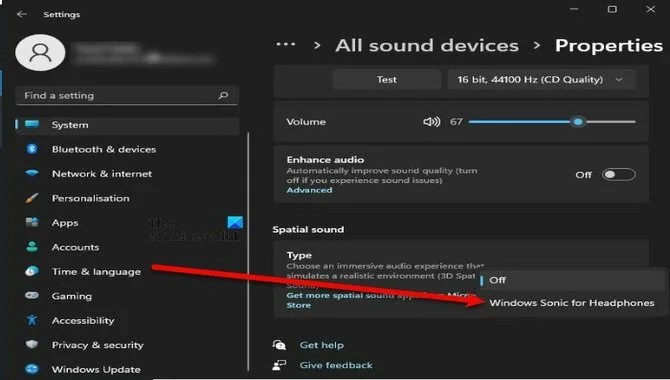The image size is (670, 380).
Task: Close the Settings window
Action: point(650,9)
